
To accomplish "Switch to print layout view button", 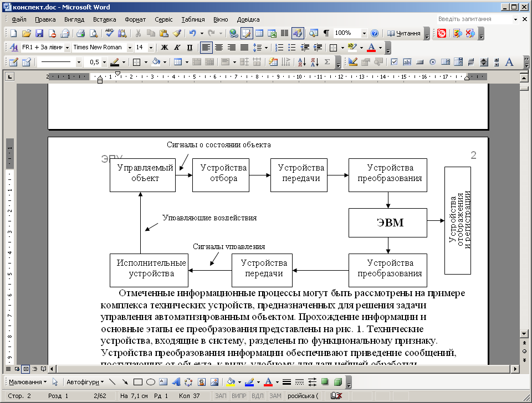I will tap(26, 369).
